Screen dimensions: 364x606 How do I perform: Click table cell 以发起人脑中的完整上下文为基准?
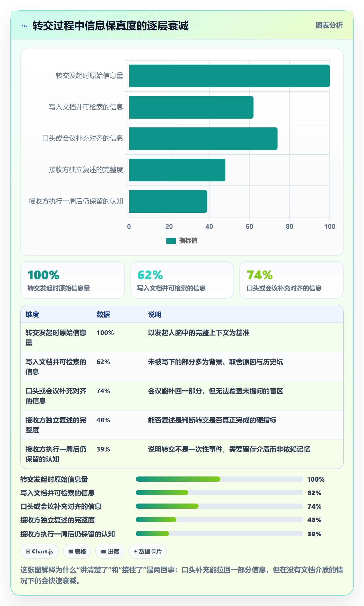[x=199, y=333]
